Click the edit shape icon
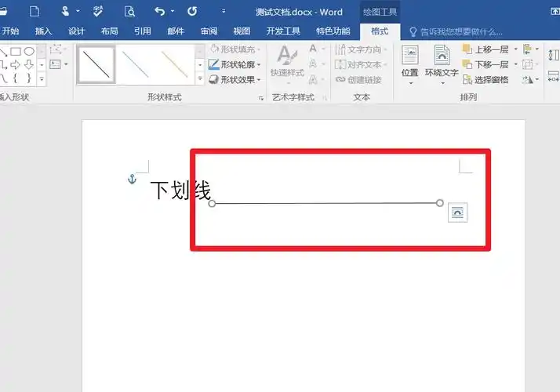This screenshot has height=392, width=560. click(x=57, y=49)
